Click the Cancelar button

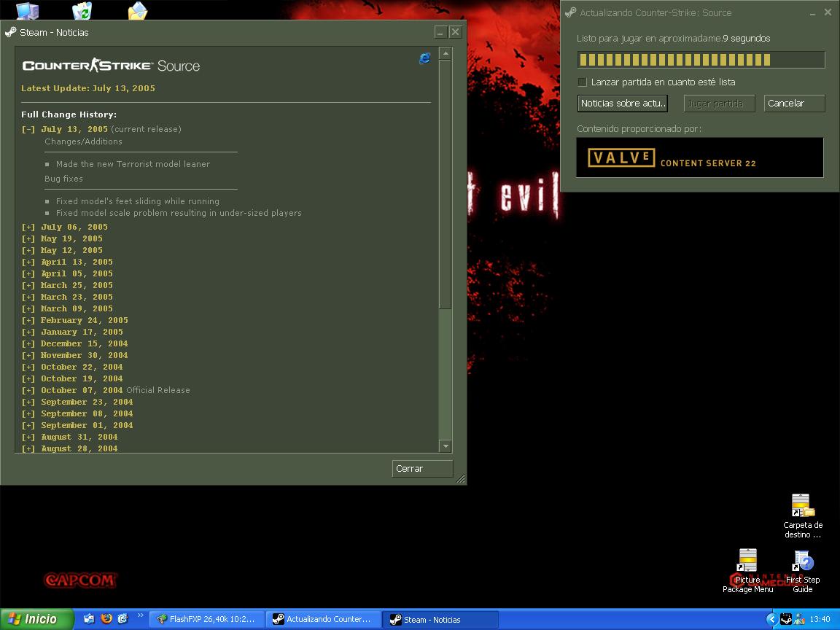793,104
